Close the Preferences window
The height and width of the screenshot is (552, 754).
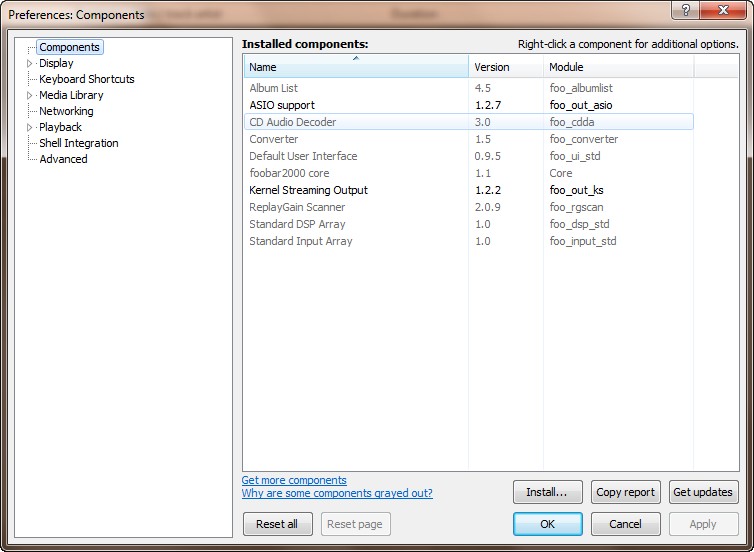(x=723, y=10)
